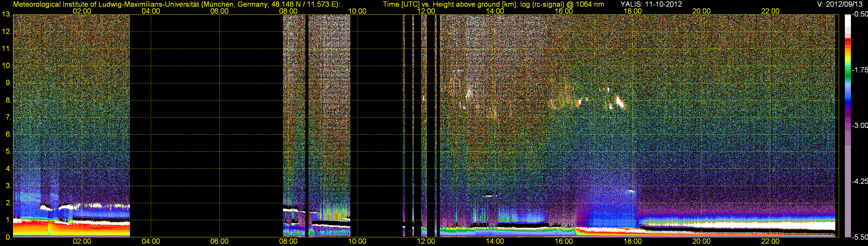This screenshot has height=246, width=868.
Task: Click the '0.' height axis label
Action: coord(8,237)
